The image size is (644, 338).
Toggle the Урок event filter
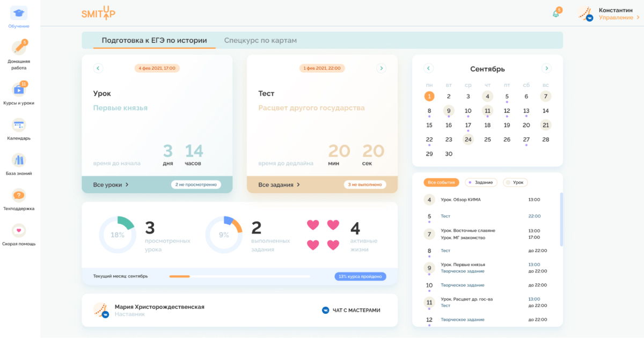[515, 182]
